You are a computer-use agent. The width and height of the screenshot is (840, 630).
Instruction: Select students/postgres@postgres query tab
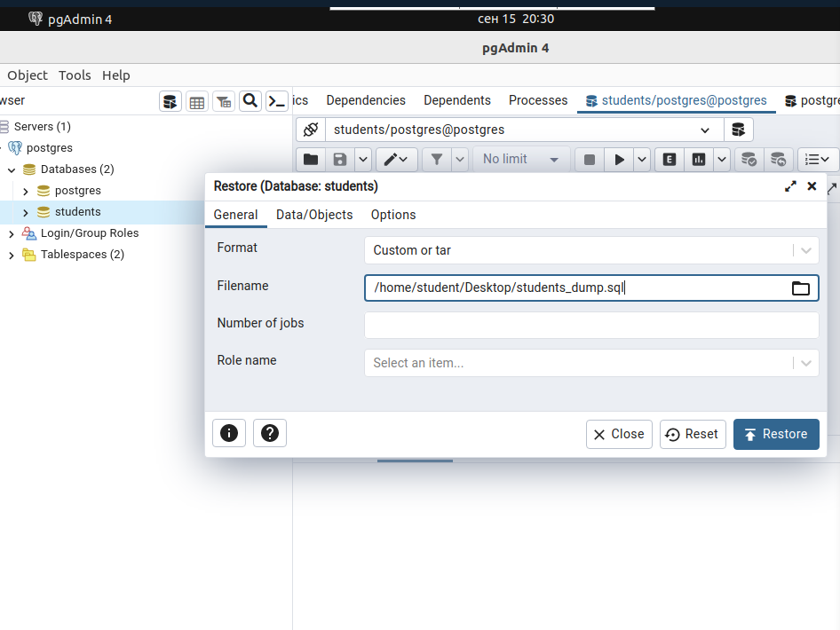677,100
